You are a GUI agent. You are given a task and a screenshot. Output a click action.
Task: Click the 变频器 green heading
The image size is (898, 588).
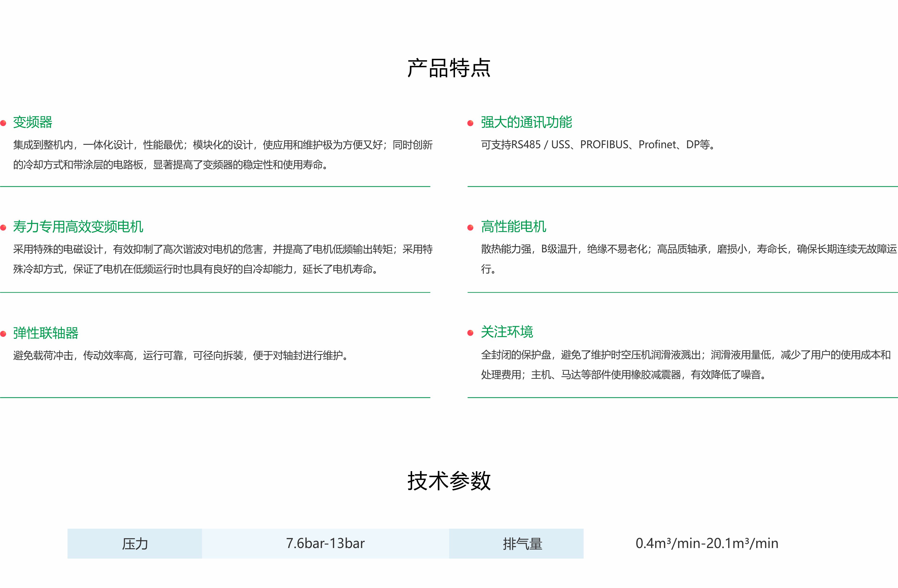33,122
